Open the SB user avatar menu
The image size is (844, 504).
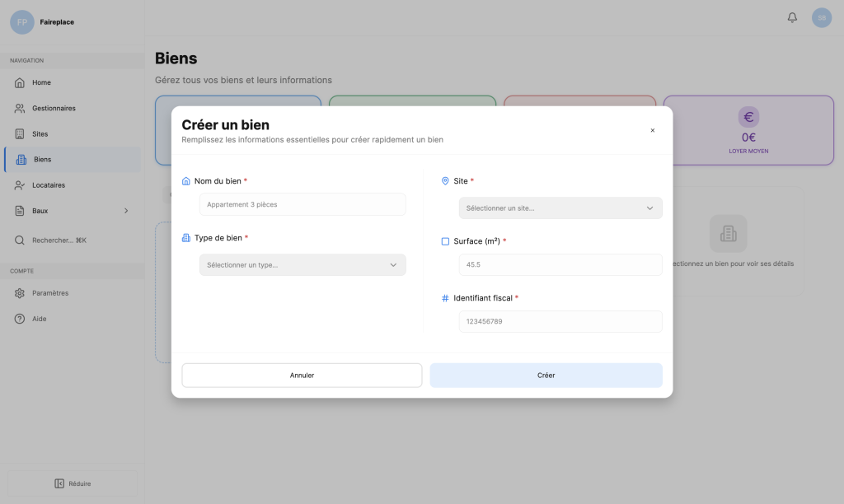pyautogui.click(x=821, y=17)
